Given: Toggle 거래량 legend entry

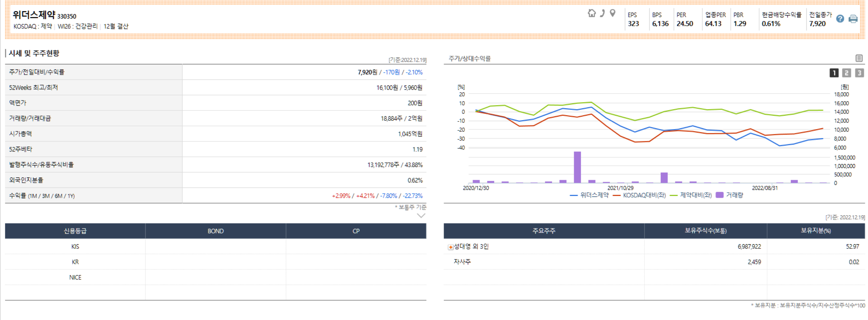Looking at the screenshot, I should click(x=729, y=195).
